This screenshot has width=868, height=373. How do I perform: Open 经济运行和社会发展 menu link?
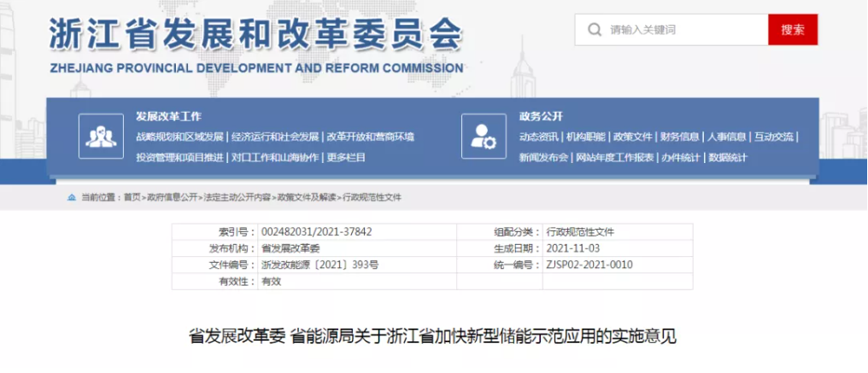point(275,137)
